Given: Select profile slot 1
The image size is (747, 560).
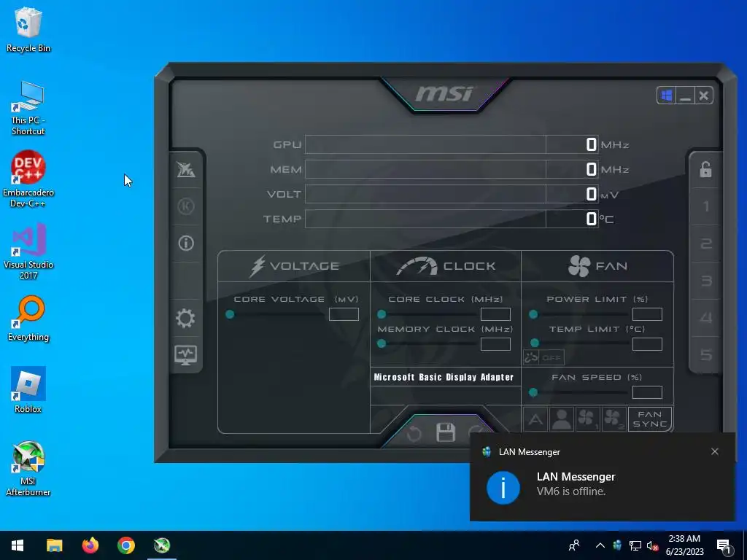Looking at the screenshot, I should click(705, 206).
